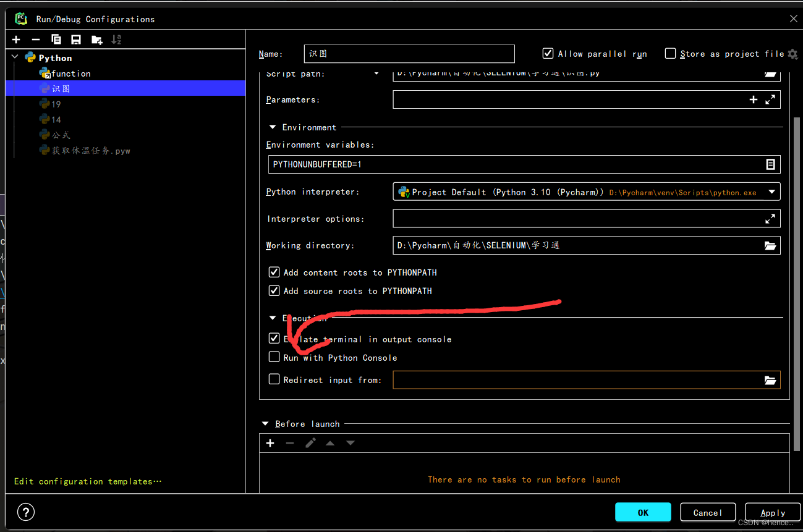Edit before launch task pencil
This screenshot has height=532, width=803.
(310, 443)
